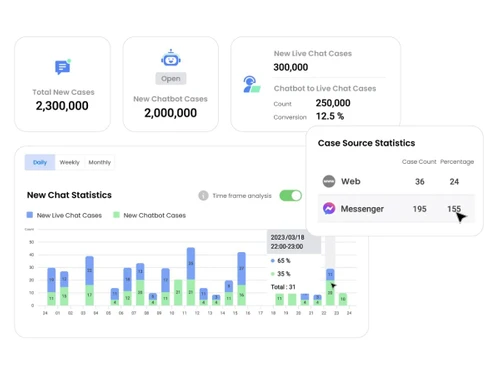Screen dimensions: 500x375
Task: Click the 2,300,000 total new cases value
Action: (62, 106)
